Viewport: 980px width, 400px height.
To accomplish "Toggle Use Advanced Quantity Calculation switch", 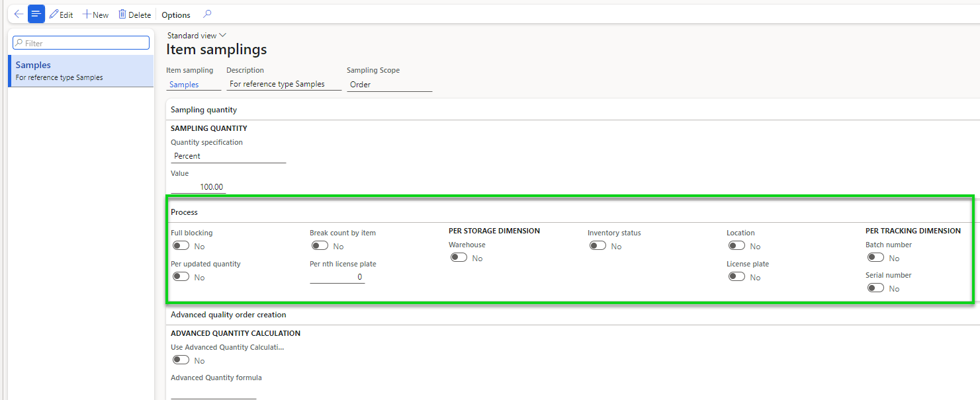I will point(181,360).
